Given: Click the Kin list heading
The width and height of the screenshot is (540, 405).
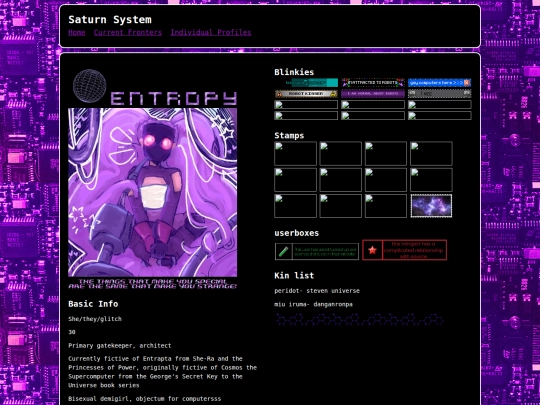Looking at the screenshot, I should pyautogui.click(x=294, y=276).
